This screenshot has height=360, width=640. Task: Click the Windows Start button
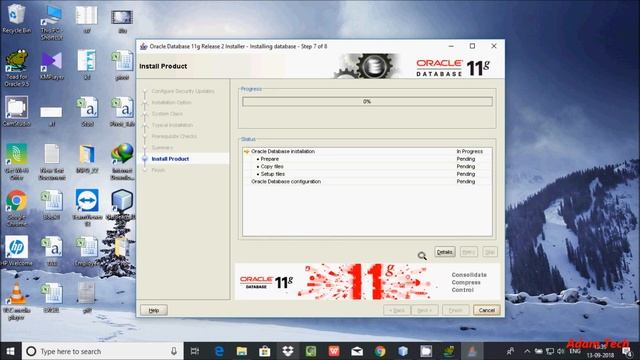[x=10, y=351]
